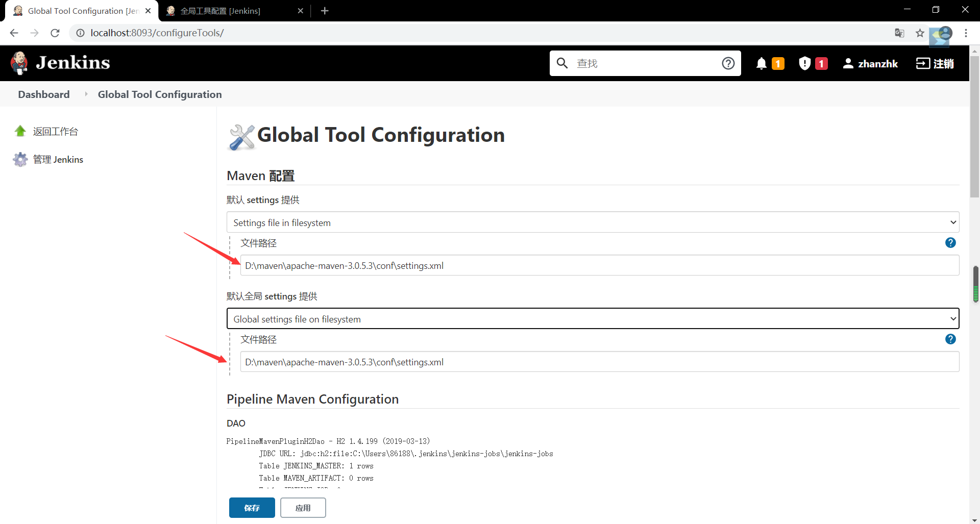Click the page vertical scrollbar thumb
This screenshot has height=524, width=980.
(974, 127)
